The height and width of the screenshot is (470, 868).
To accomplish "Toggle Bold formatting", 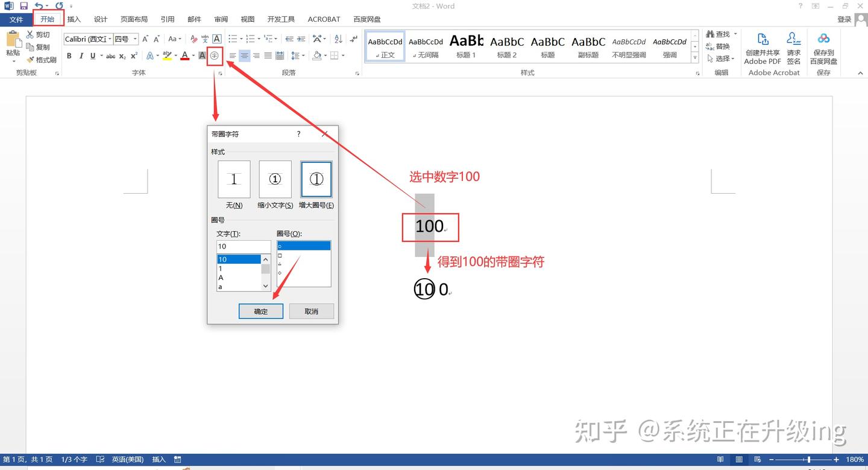I will [x=69, y=56].
